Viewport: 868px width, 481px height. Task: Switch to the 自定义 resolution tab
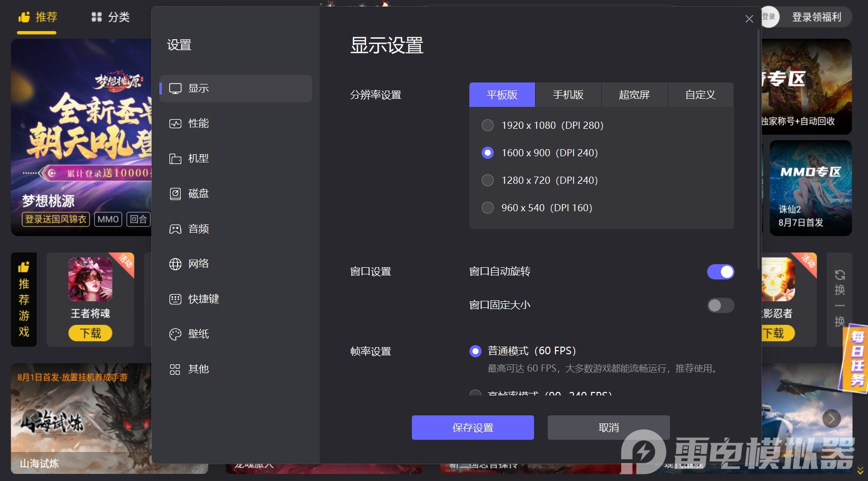[x=700, y=95]
